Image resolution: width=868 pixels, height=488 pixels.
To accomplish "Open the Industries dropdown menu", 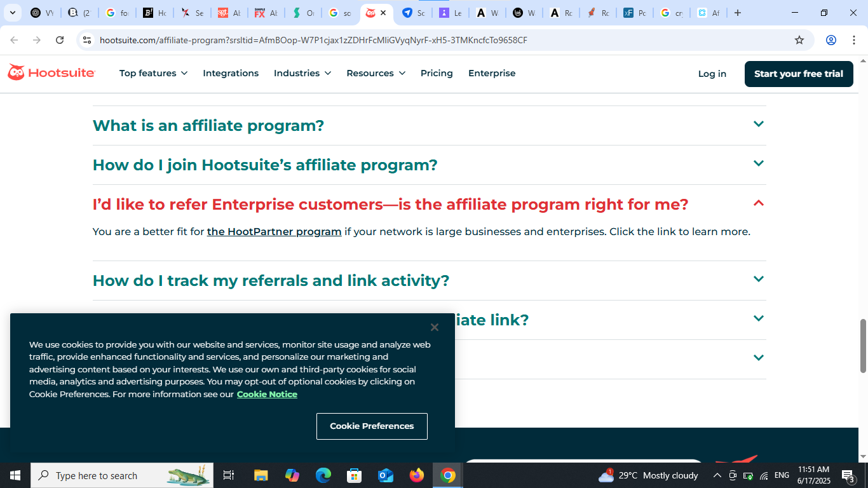I will [x=302, y=73].
